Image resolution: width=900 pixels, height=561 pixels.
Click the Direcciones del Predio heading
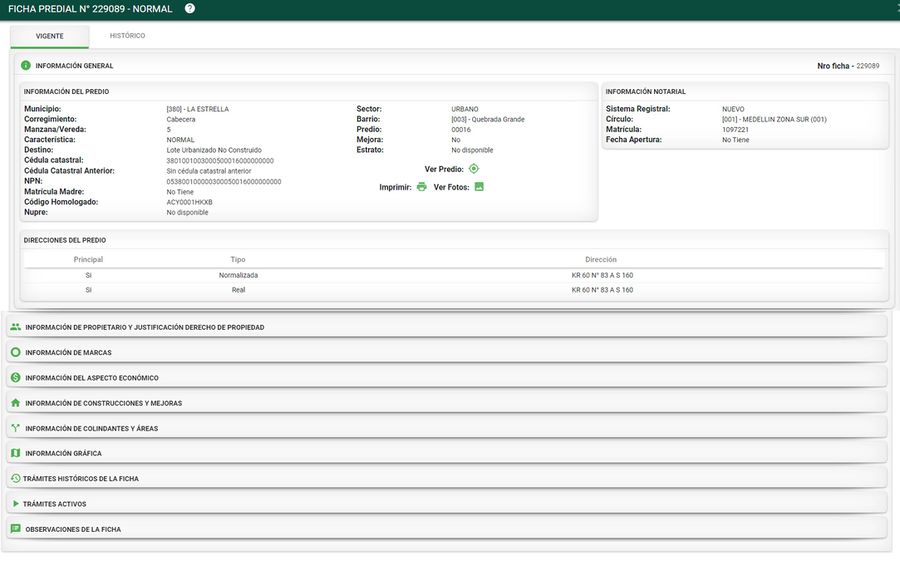[65, 240]
